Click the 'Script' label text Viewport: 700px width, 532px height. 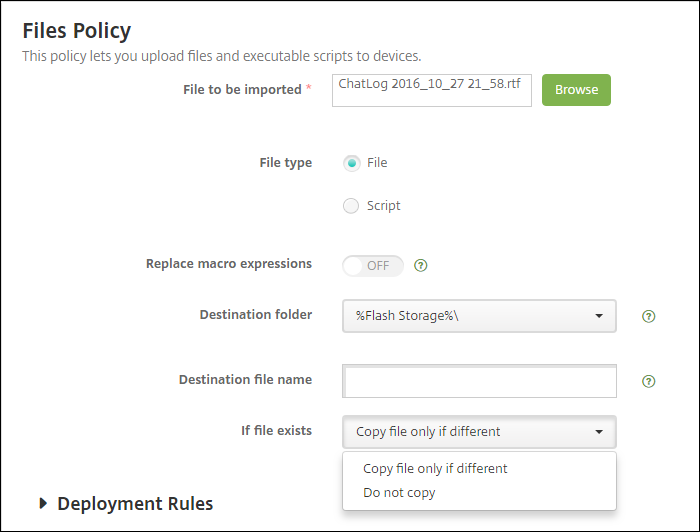coord(383,206)
